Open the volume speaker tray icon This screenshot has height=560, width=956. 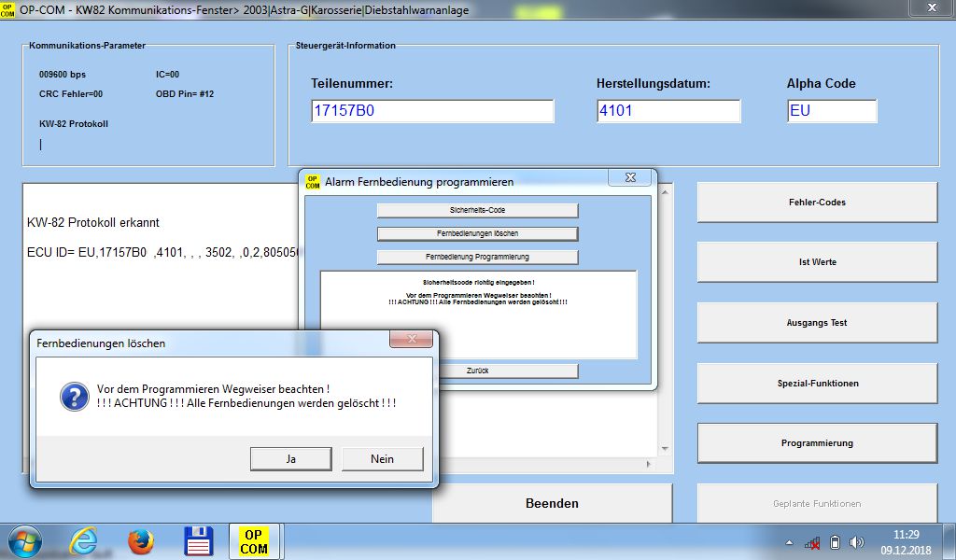(857, 542)
